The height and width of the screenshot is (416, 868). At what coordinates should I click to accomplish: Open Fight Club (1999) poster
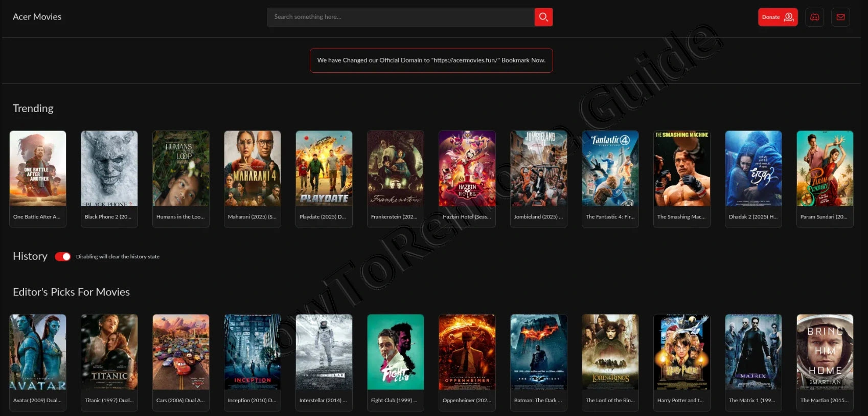[x=396, y=352]
